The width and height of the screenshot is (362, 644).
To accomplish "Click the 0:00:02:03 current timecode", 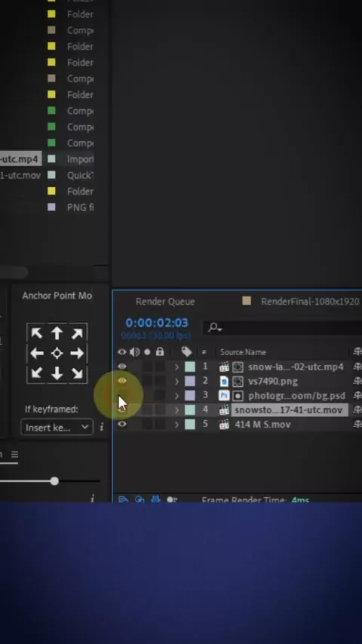I will pos(157,323).
